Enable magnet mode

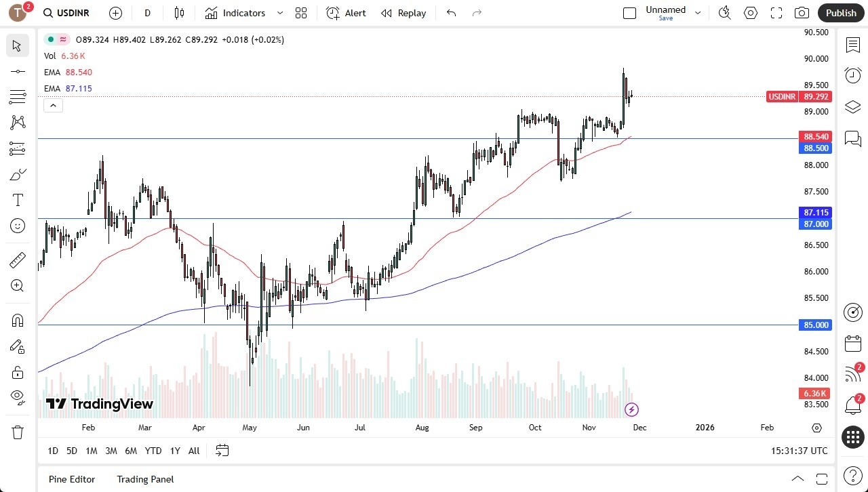tap(18, 320)
